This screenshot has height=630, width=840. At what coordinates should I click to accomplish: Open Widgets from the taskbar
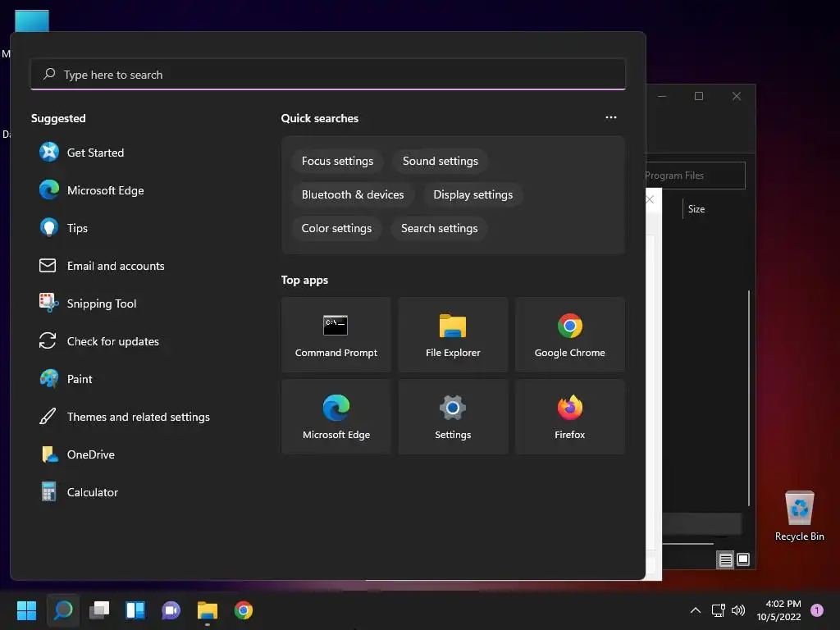[135, 610]
